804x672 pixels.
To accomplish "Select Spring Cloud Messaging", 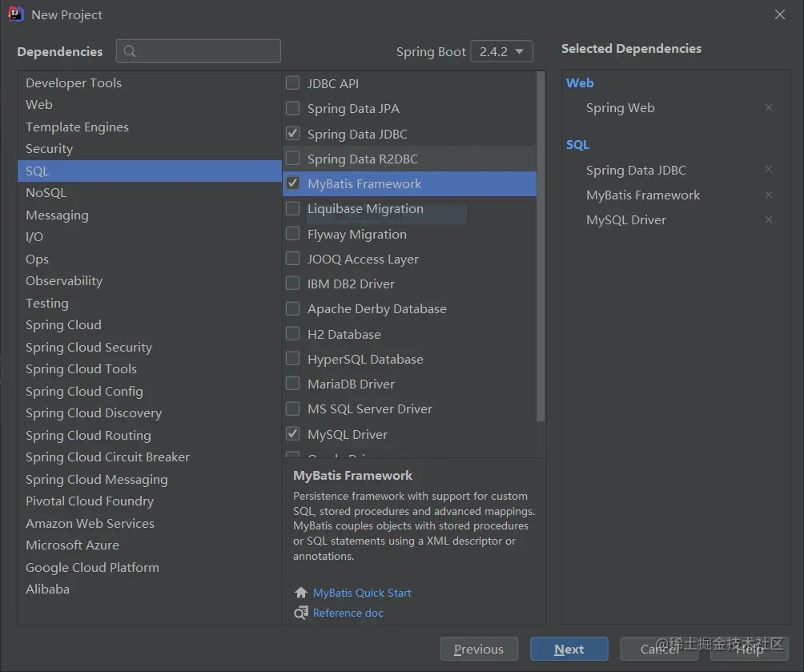I will coord(149,479).
